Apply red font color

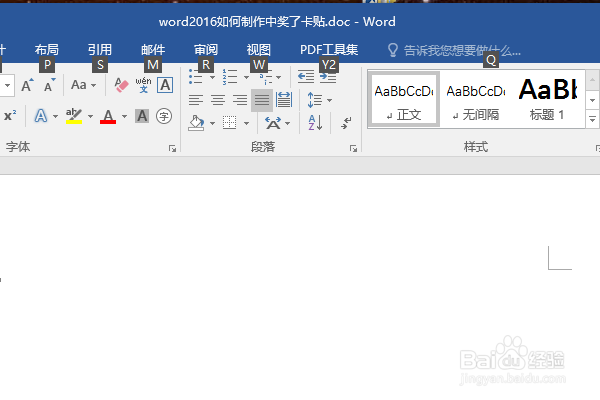tap(108, 116)
